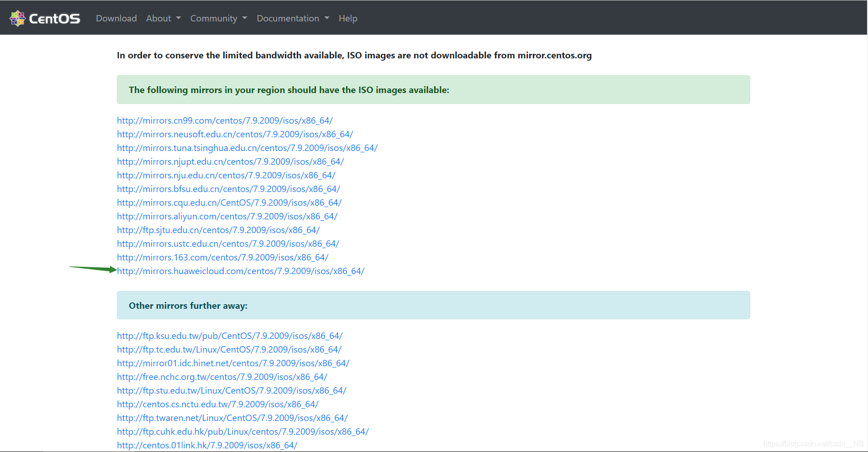The image size is (868, 452).
Task: Open the huaweicloud mirror link
Action: (241, 271)
